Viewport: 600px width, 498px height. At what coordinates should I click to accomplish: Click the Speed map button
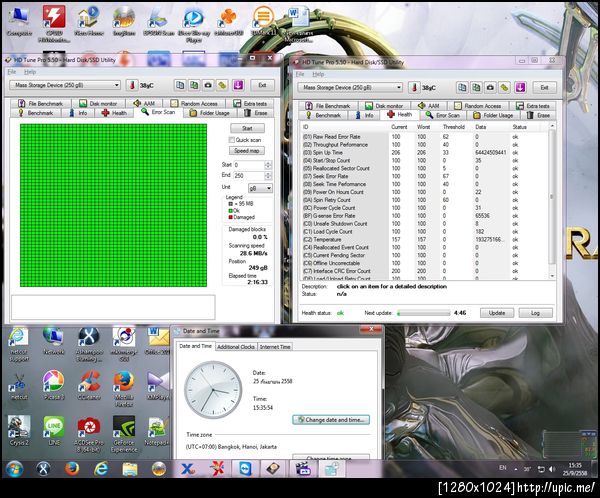click(x=247, y=150)
